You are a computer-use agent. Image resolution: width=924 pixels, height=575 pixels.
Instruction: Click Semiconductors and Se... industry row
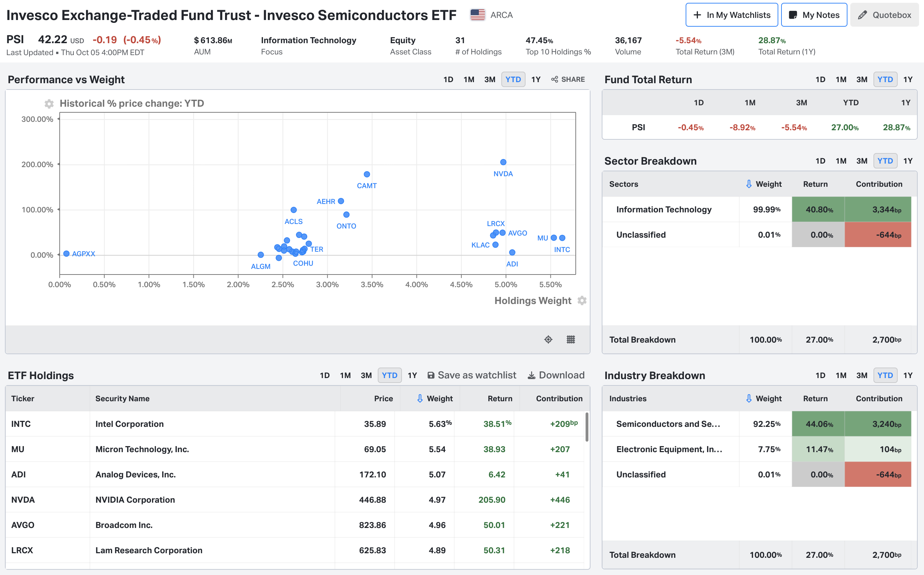pyautogui.click(x=757, y=424)
